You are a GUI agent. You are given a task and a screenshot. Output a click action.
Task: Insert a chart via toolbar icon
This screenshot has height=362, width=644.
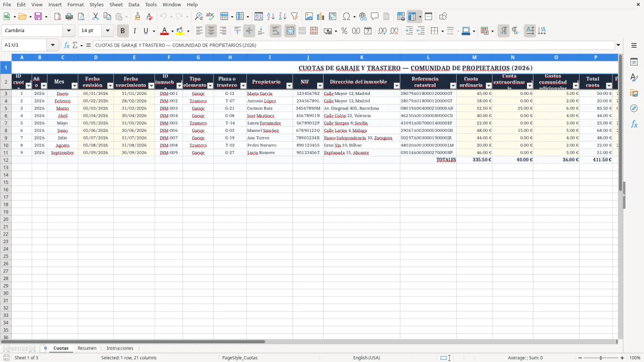(321, 17)
